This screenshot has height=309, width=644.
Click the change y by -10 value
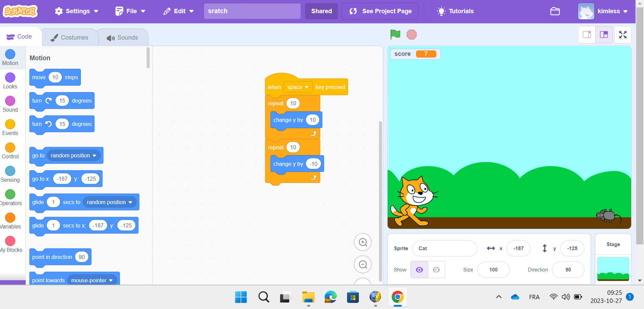314,164
